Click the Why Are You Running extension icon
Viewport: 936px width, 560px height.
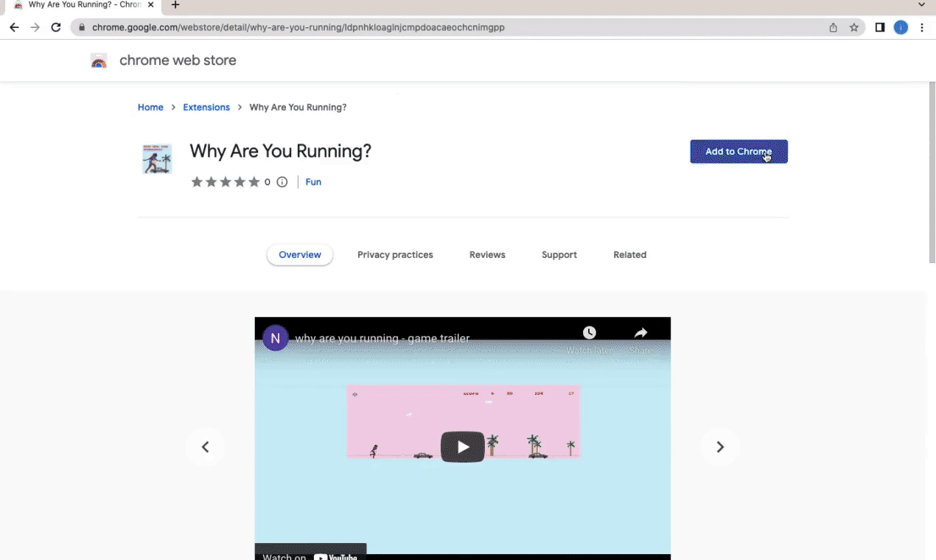tap(157, 158)
